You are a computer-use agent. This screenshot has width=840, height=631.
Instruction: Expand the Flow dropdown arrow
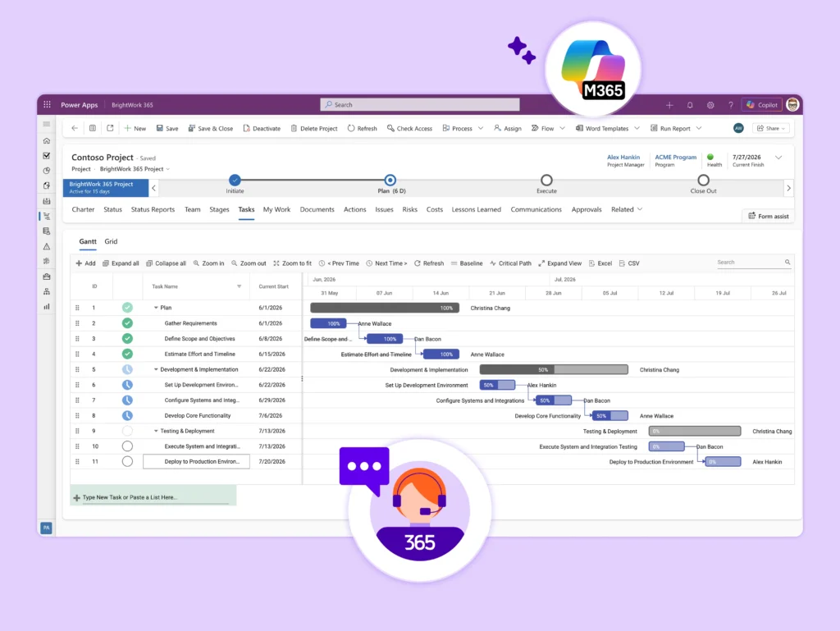pyautogui.click(x=562, y=129)
